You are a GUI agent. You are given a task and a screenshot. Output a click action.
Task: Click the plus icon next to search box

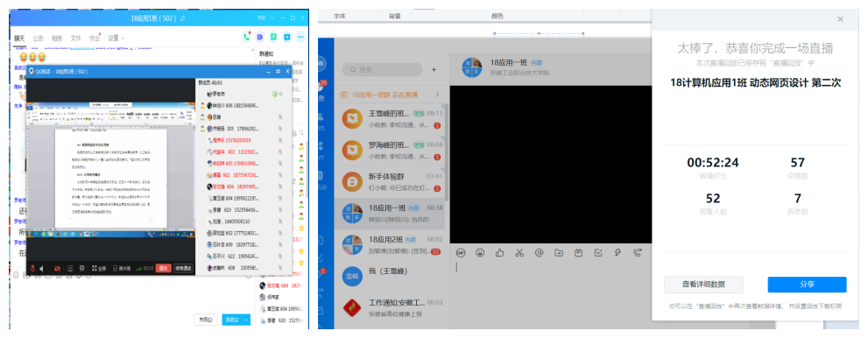(x=434, y=70)
